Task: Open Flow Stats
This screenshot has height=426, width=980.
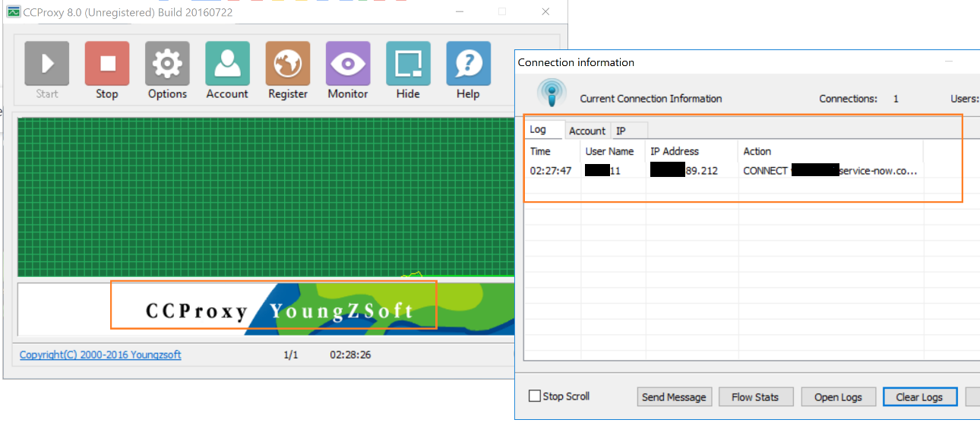Action: point(755,397)
